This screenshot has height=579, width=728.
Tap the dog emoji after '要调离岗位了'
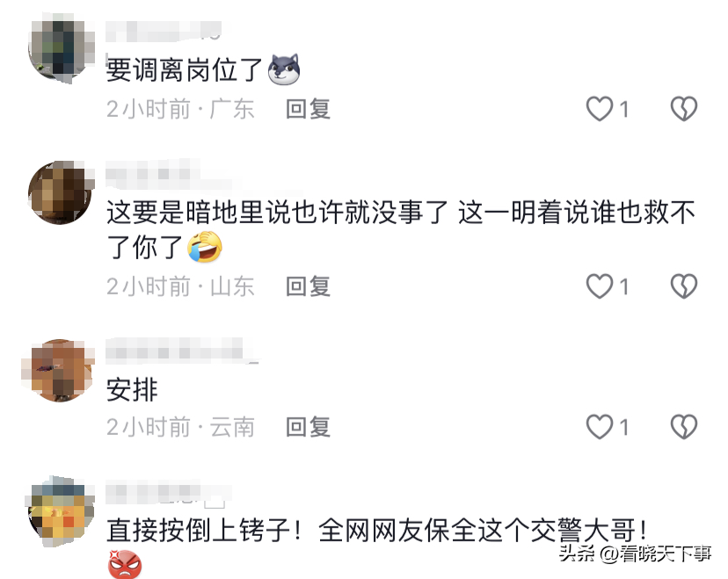pos(284,69)
